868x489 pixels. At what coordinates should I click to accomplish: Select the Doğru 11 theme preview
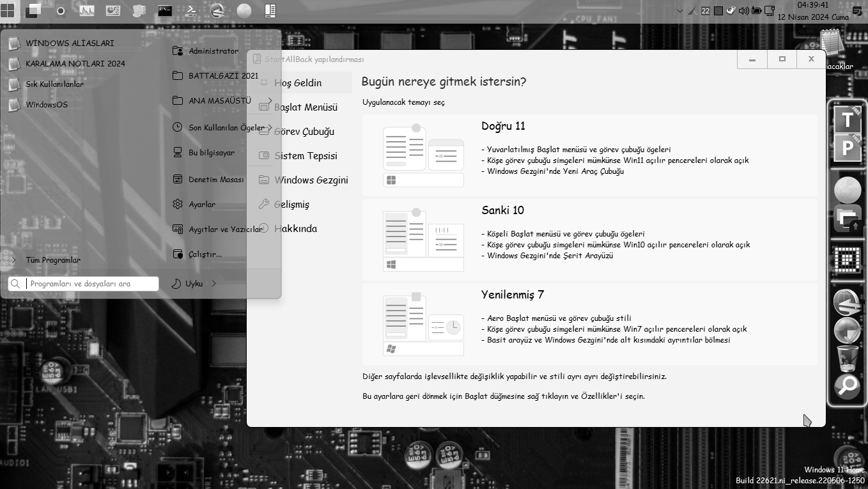pyautogui.click(x=423, y=155)
